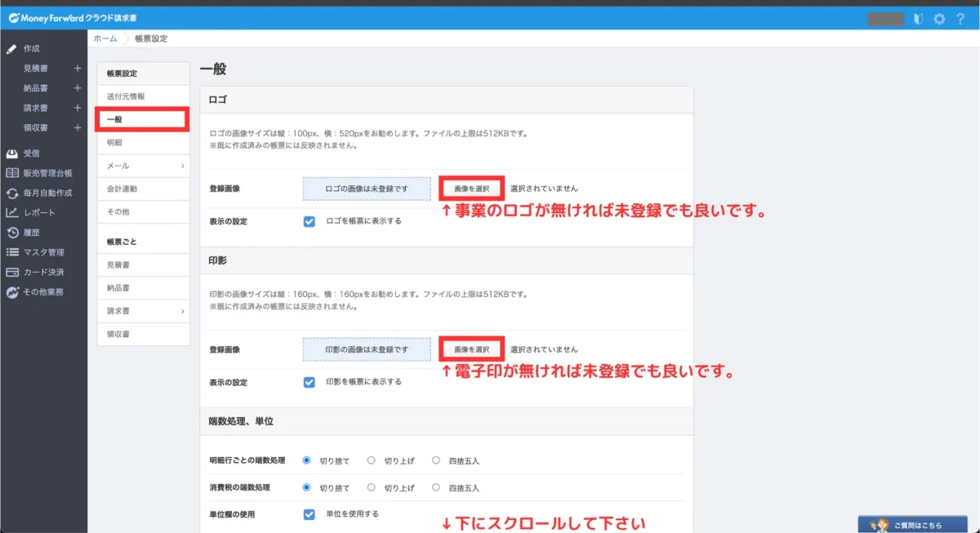Click 画像を選択 button for logo
The width and height of the screenshot is (980, 533).
point(472,188)
